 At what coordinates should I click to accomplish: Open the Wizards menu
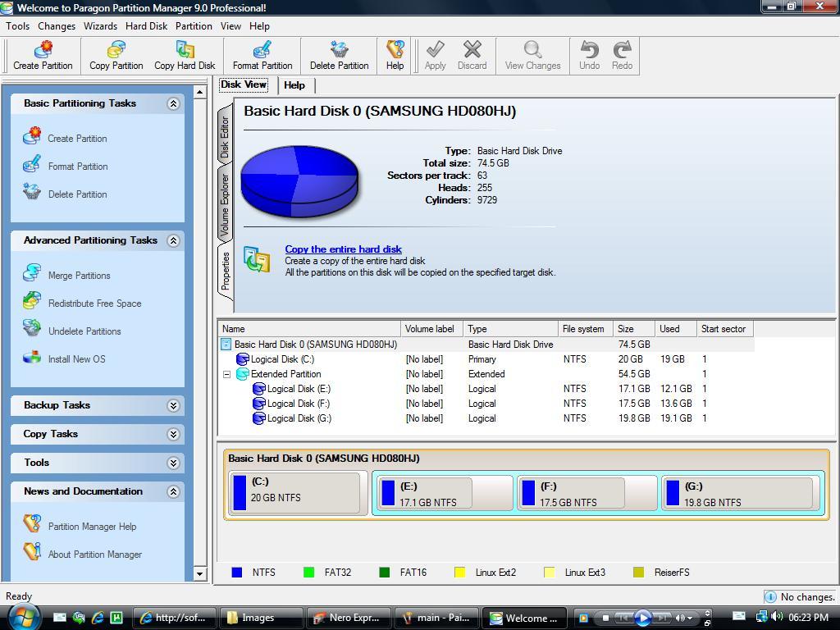(x=100, y=25)
